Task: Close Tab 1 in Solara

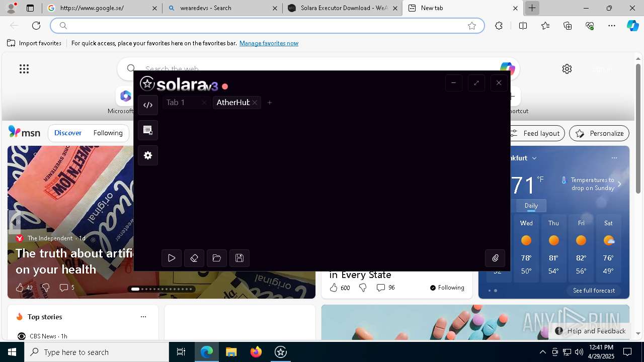Action: coord(204,103)
